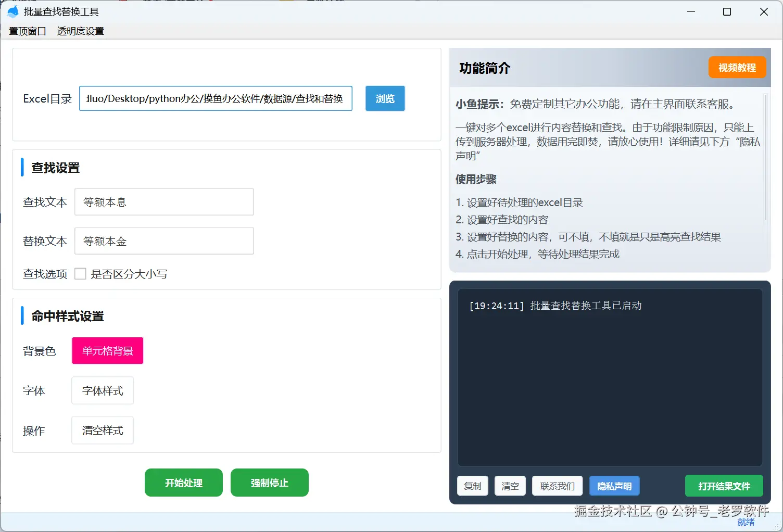Image resolution: width=783 pixels, height=532 pixels.
Task: Click step text 点击开始处理，等待处理结果完成
Action: [x=543, y=254]
